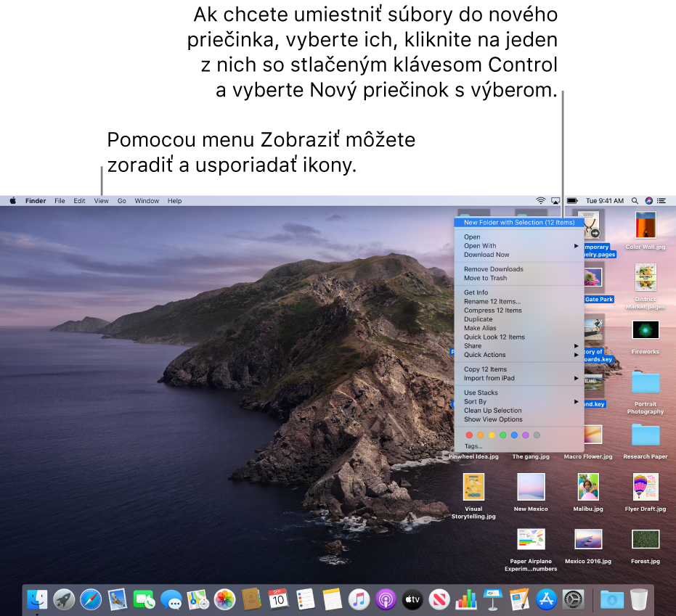Open the Apple TV app in the Dock
This screenshot has width=676, height=616.
[412, 599]
